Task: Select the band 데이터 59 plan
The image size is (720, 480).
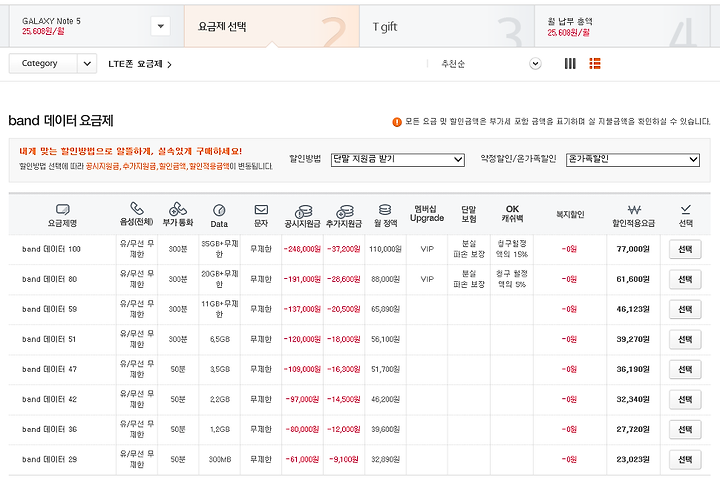Action: (685, 309)
